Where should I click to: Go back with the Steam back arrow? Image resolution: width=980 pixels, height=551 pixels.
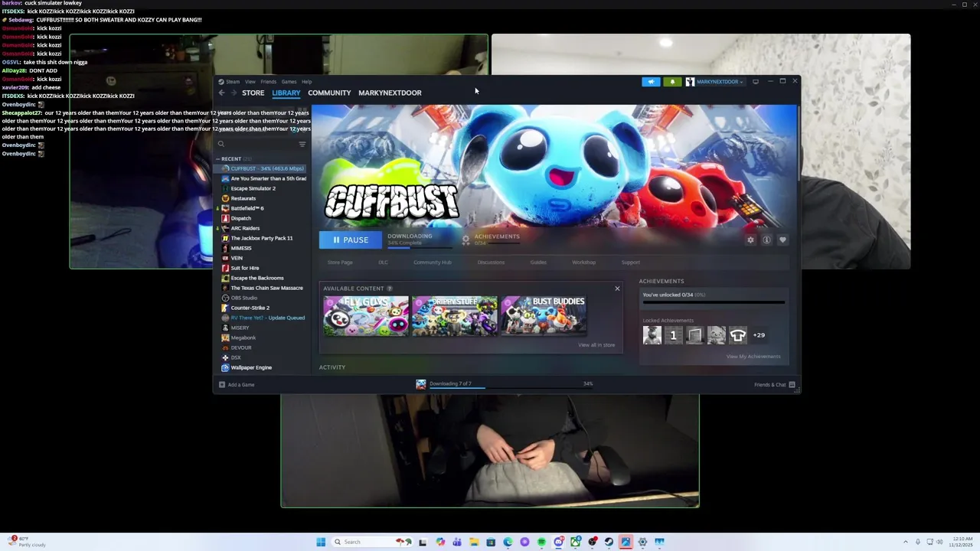[x=222, y=93]
